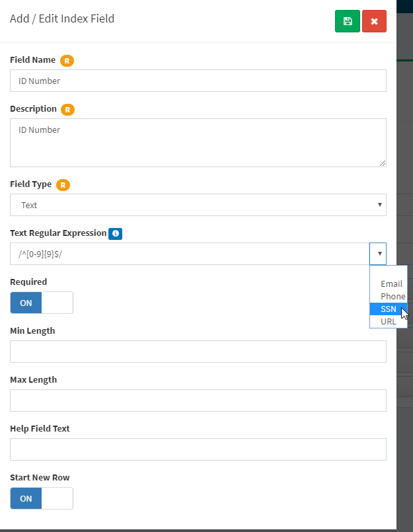Click the green save floppy-disk icon
Screen dimensions: 413x532
coord(347,21)
